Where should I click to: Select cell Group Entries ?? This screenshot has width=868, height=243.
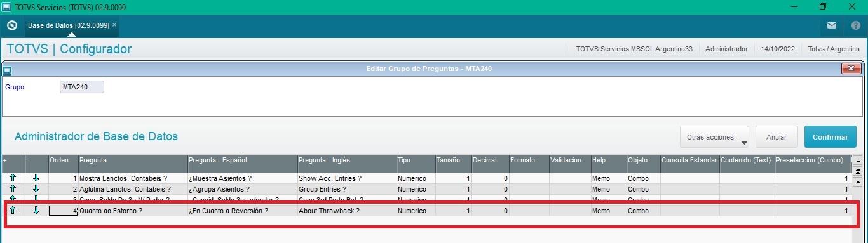coord(347,189)
